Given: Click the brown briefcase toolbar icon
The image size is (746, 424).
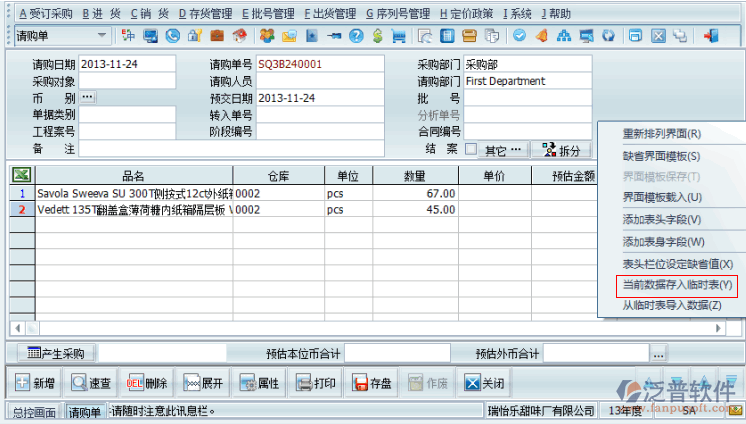Looking at the screenshot, I should [x=217, y=36].
